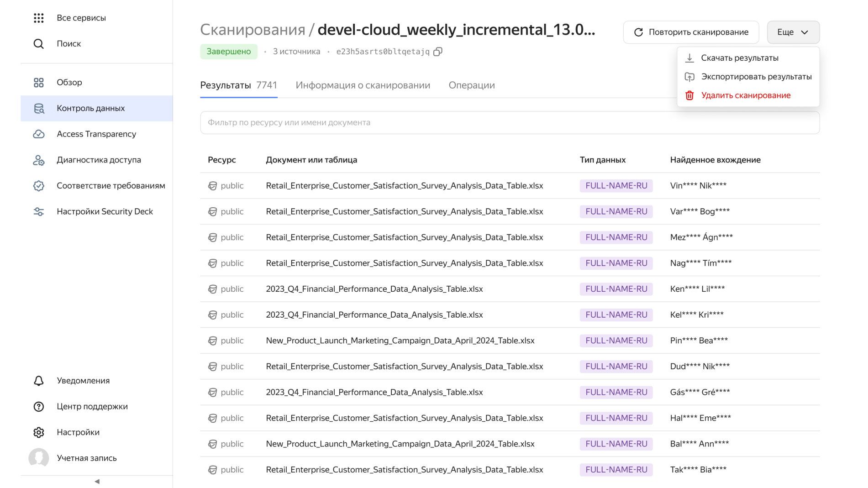Click the copy scan ID icon
Viewport: 868px width, 488px height.
[x=437, y=52]
